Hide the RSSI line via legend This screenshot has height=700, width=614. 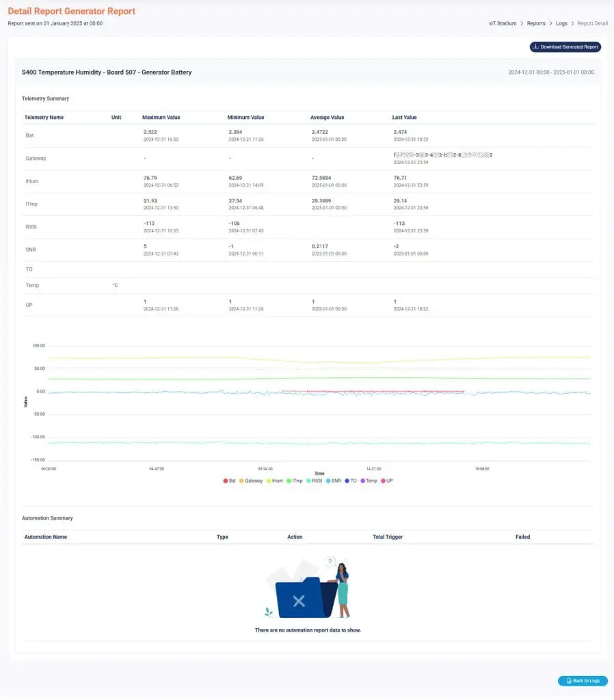(x=315, y=481)
